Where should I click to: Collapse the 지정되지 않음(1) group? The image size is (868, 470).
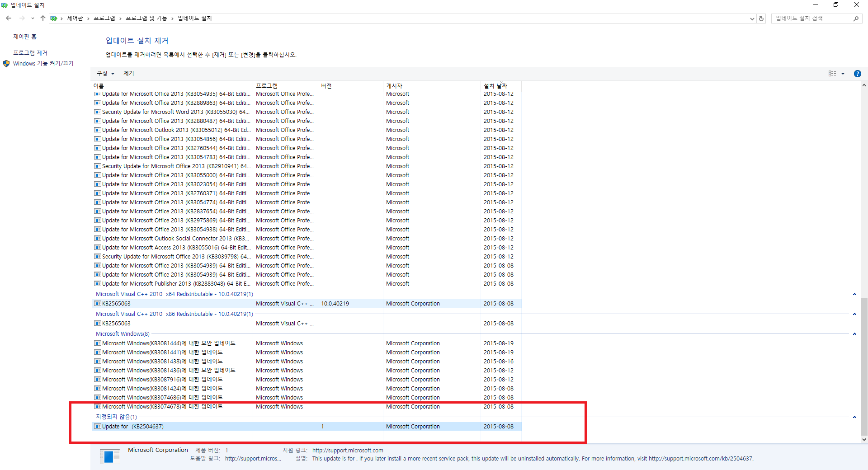(x=854, y=417)
